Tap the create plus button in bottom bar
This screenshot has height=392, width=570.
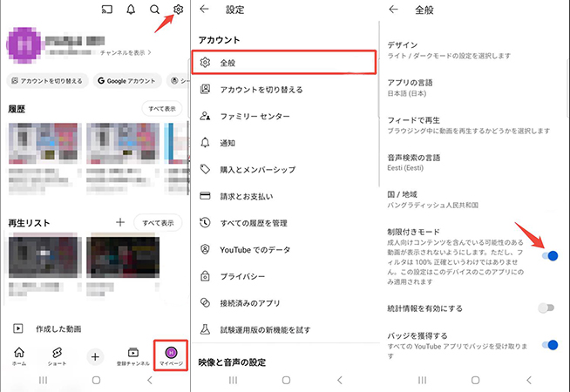[x=95, y=357]
